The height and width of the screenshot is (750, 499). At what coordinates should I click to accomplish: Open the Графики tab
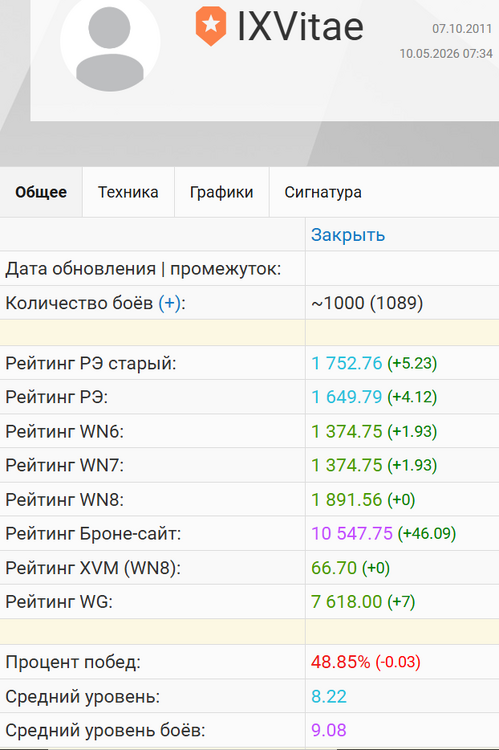[x=222, y=192]
